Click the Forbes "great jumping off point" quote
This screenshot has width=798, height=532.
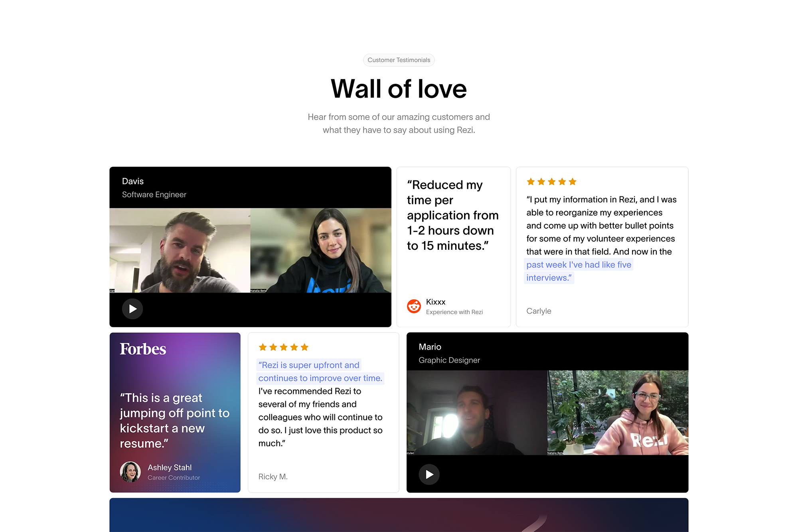(x=174, y=420)
